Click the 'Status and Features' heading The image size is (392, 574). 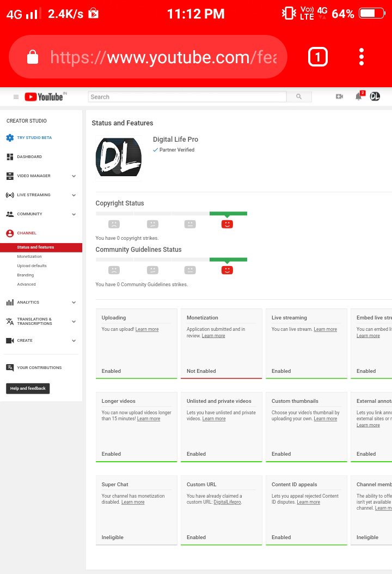pyautogui.click(x=122, y=123)
